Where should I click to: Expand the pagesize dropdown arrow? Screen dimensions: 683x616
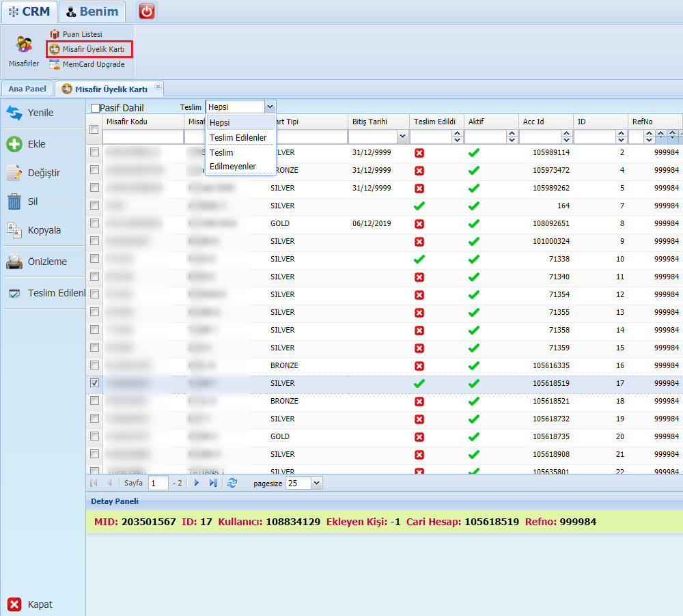tap(317, 483)
